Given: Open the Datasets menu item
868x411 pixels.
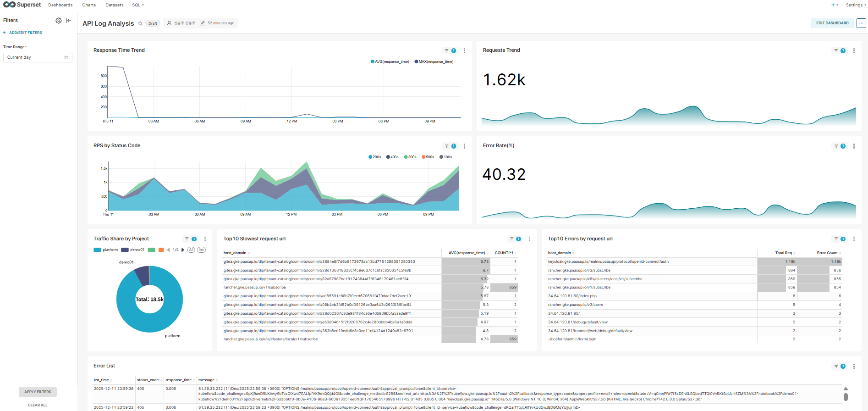Looking at the screenshot, I should (x=114, y=5).
